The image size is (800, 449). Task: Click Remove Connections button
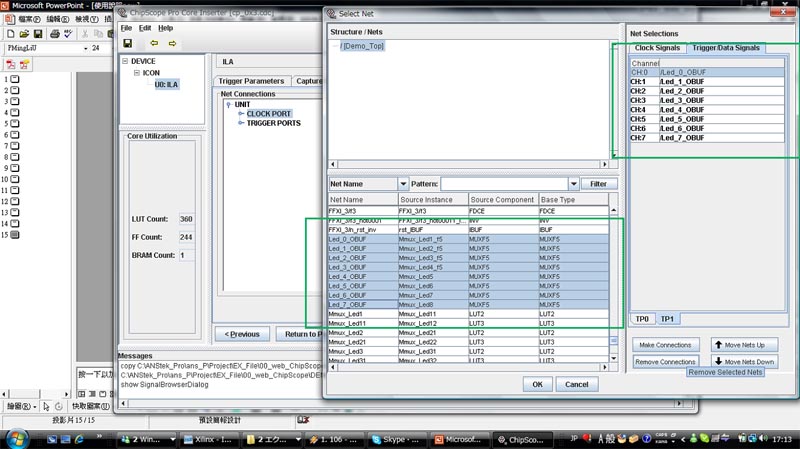(665, 361)
